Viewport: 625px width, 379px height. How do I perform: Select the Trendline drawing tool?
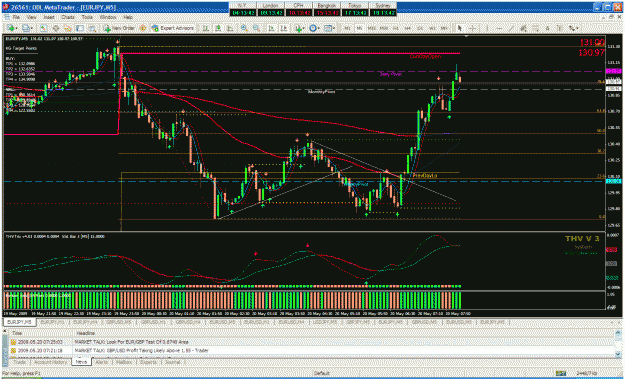coord(511,28)
